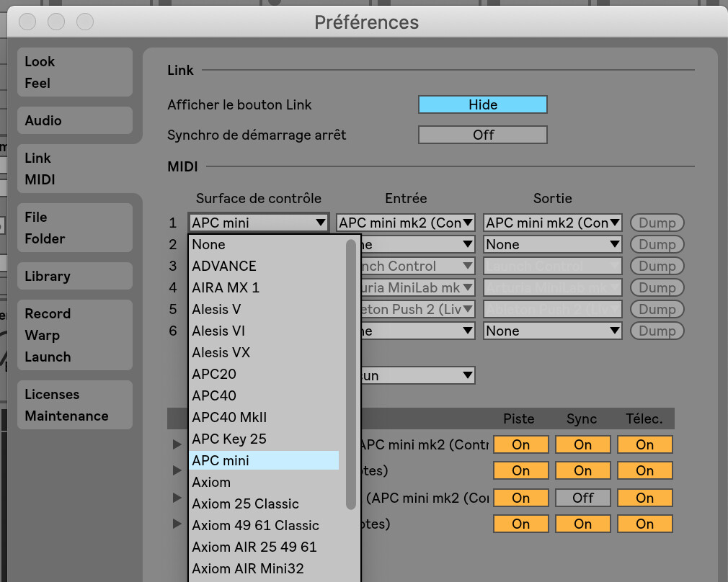Open the row 2 Sortie None dropdown

click(x=553, y=244)
